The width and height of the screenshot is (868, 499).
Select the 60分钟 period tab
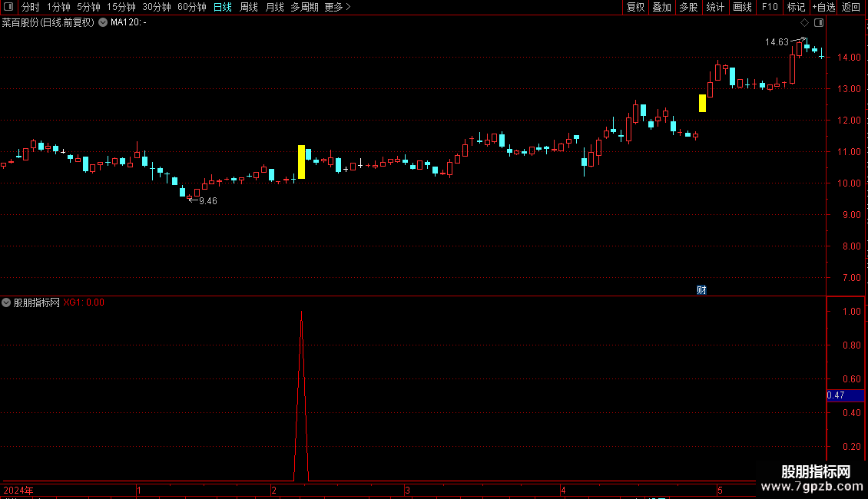pos(192,7)
